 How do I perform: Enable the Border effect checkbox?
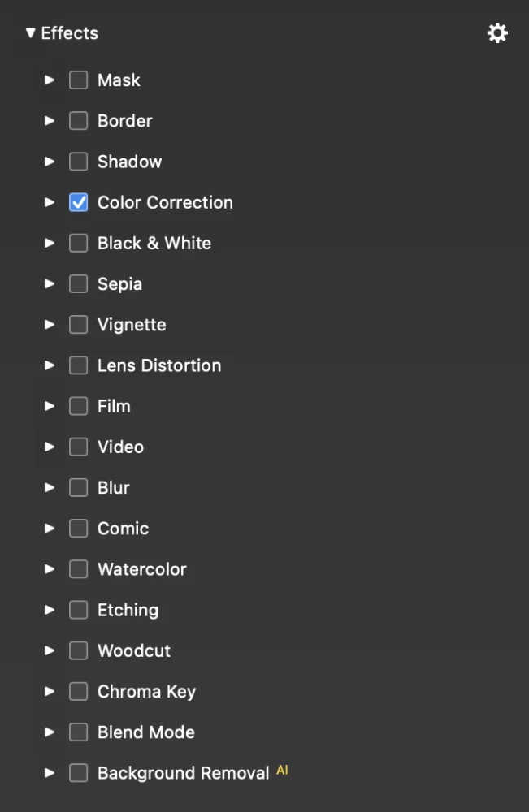click(78, 121)
